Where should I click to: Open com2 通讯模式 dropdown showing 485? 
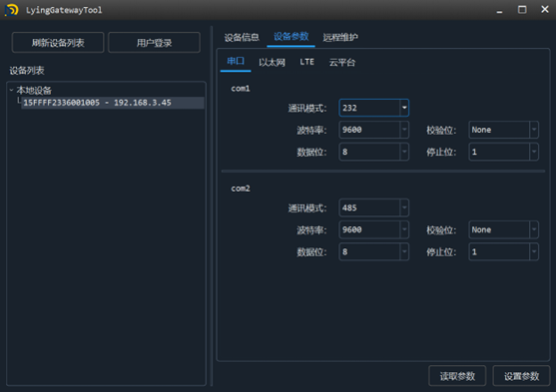(373, 207)
